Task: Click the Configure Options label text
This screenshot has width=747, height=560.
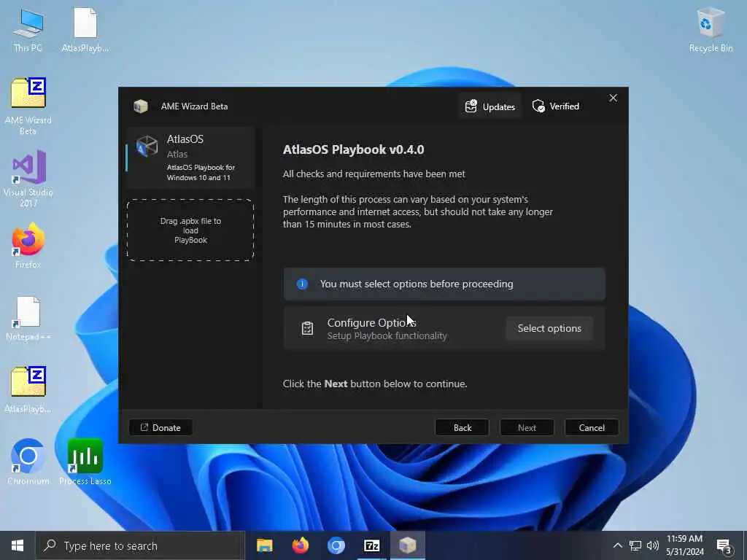Action: 371,322
